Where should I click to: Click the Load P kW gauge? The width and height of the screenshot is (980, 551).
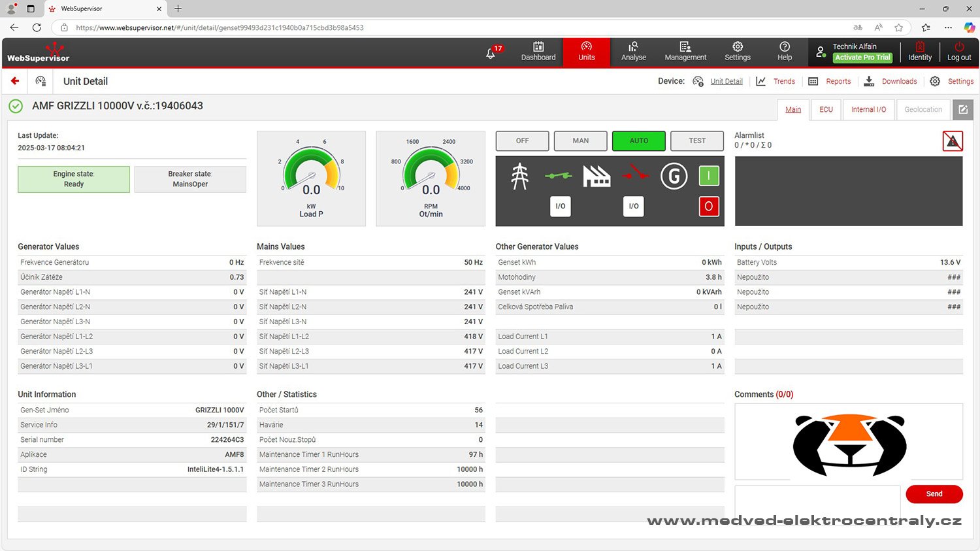(x=311, y=178)
